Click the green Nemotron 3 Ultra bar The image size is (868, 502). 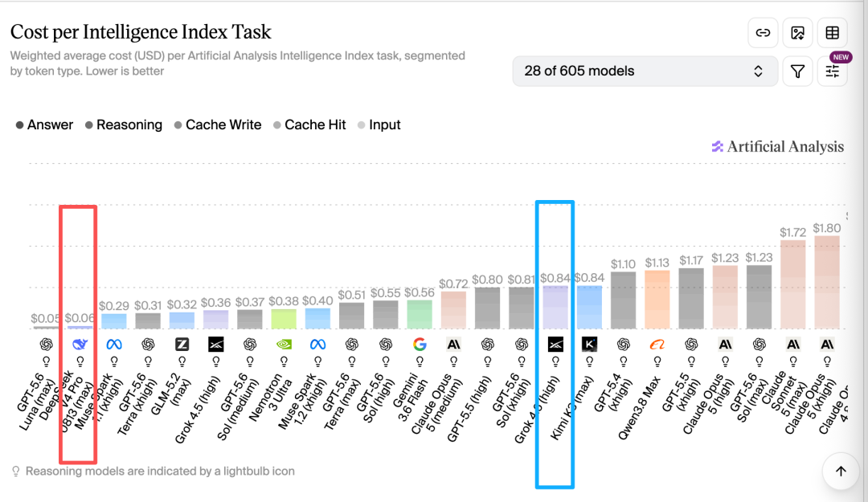point(284,320)
